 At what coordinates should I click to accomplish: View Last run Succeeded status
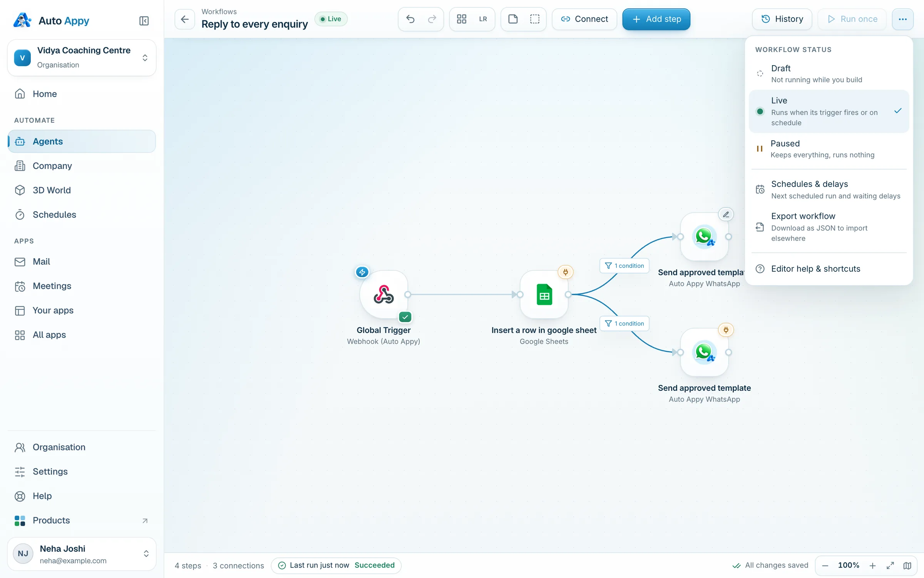336,565
